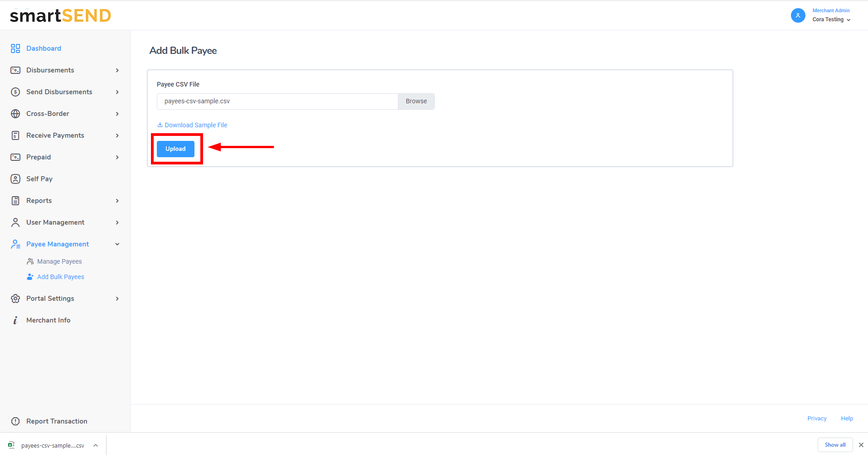Open downloaded file options caret
The image size is (868, 458).
tap(96, 445)
